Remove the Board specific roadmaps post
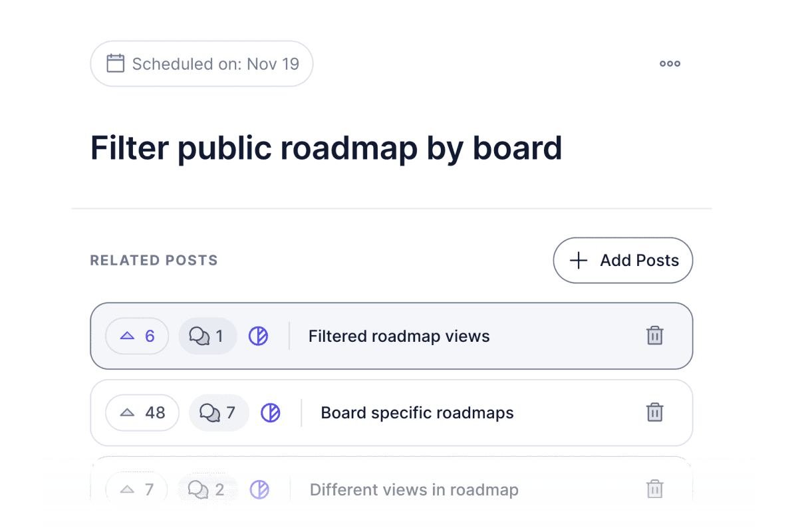Screen dimensions: 798x532 pyautogui.click(x=655, y=412)
